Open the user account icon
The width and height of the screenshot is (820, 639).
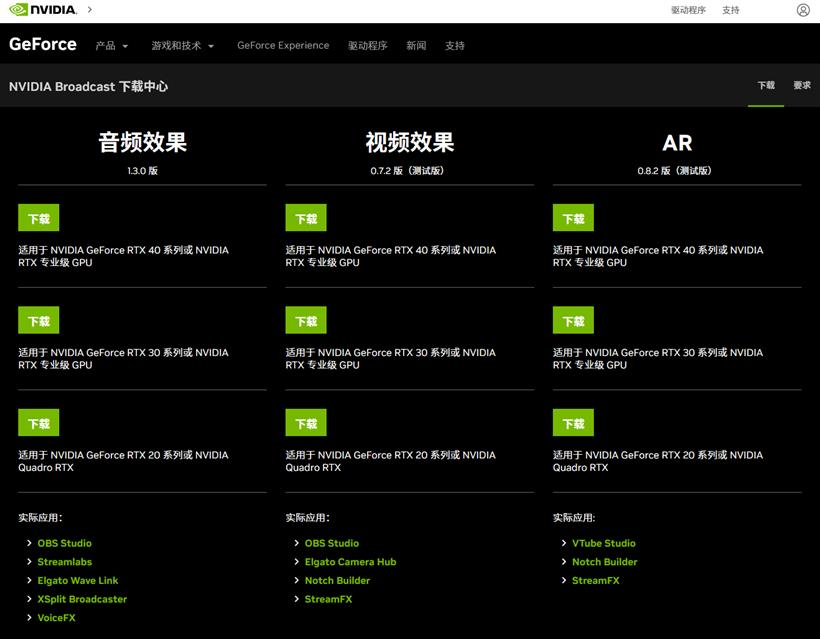point(803,10)
